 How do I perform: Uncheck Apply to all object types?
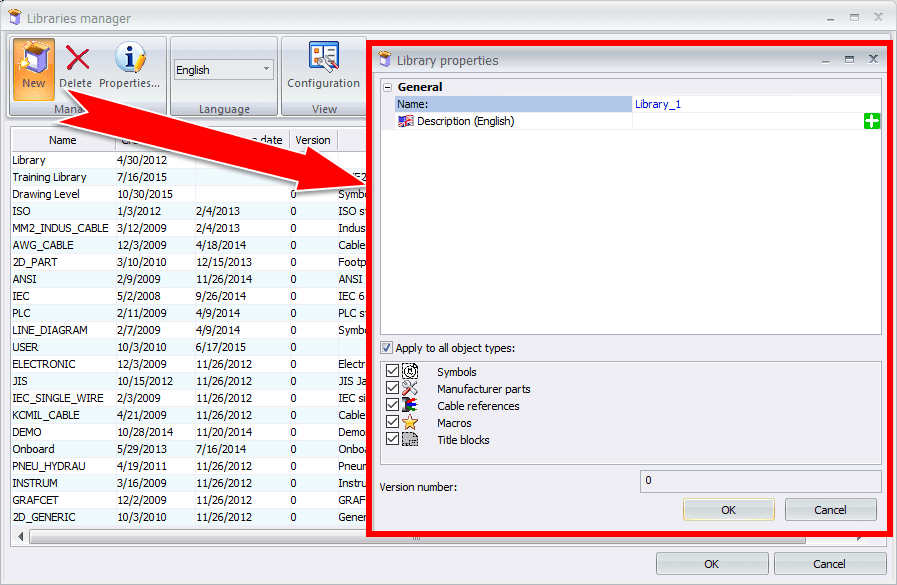pyautogui.click(x=387, y=348)
